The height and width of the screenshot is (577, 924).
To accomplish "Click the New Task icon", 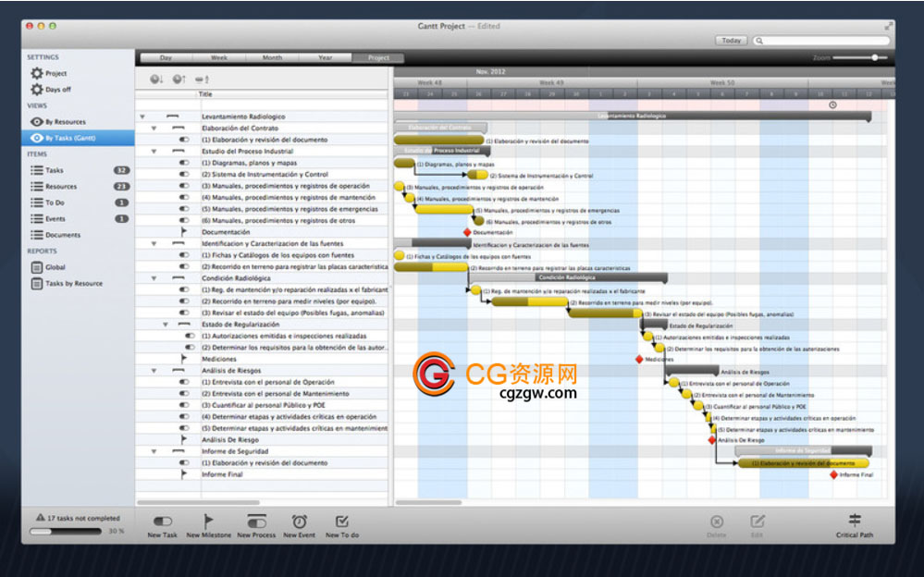I will [x=162, y=522].
